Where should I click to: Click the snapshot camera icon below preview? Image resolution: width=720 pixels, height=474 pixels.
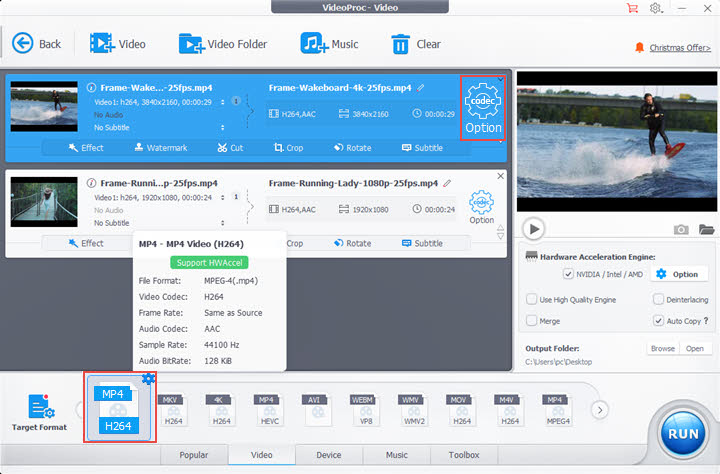coord(681,229)
